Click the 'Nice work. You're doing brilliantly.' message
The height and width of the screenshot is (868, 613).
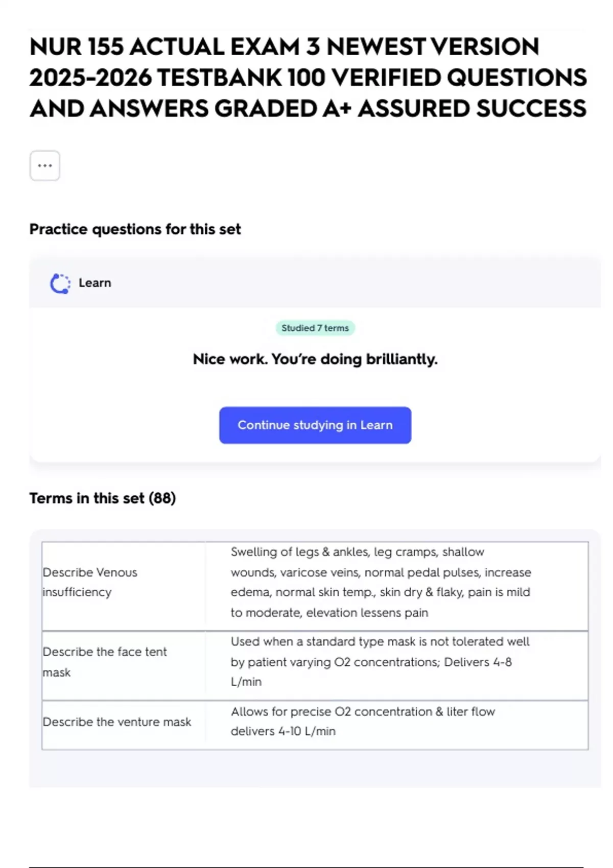point(315,359)
